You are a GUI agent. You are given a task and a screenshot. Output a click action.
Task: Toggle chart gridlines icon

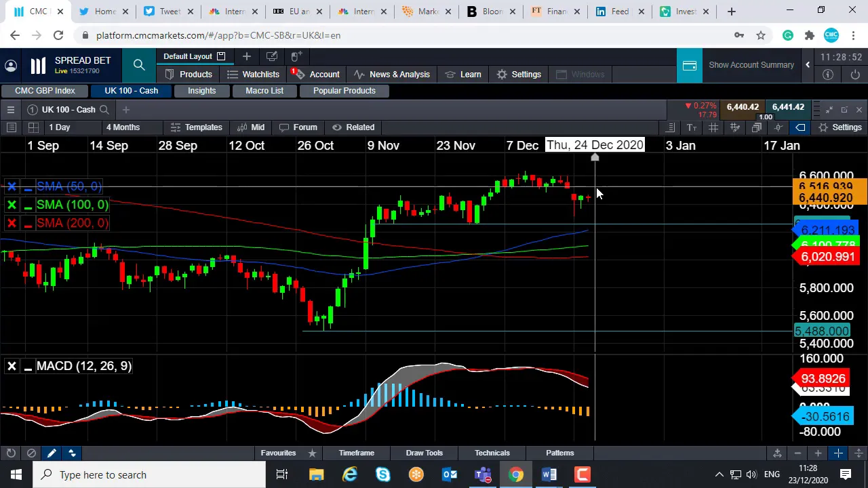(x=713, y=127)
